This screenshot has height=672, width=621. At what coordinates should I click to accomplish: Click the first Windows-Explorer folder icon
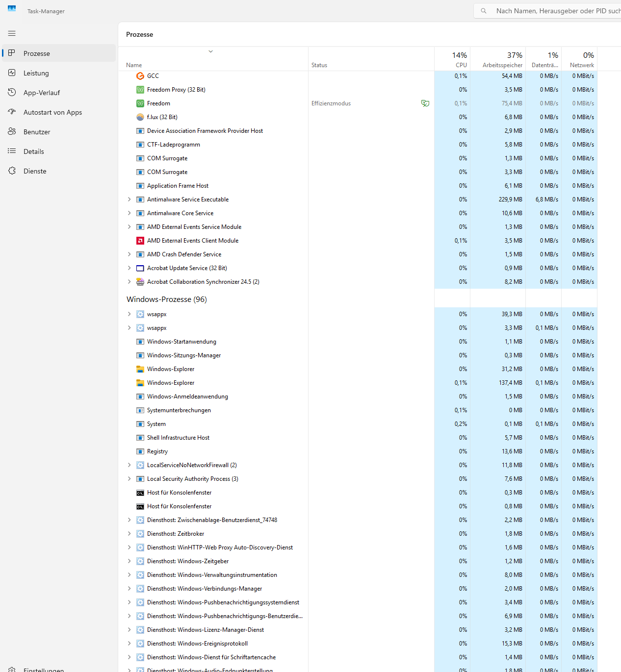click(x=140, y=369)
